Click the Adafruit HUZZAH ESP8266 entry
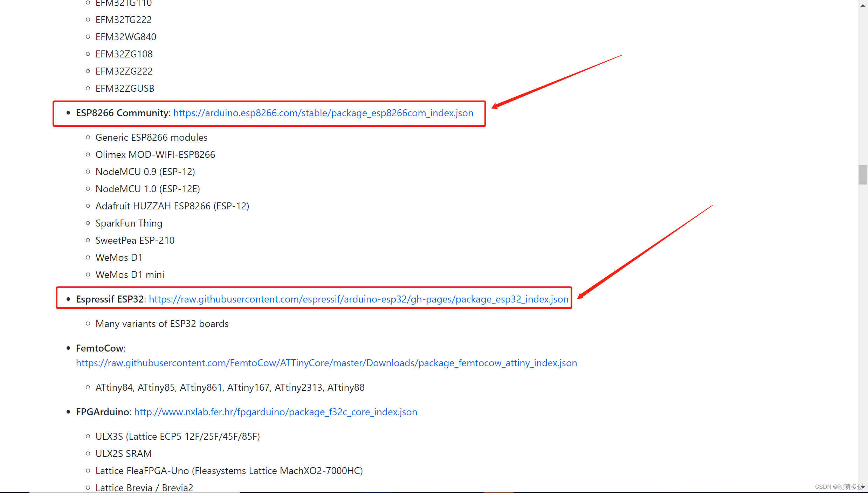Screen dimensions: 868x493 [172, 206]
